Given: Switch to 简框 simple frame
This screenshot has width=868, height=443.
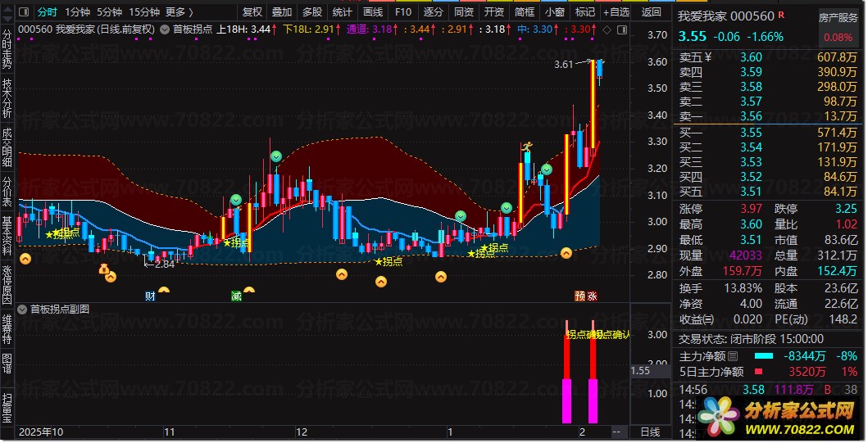Looking at the screenshot, I should pos(525,11).
